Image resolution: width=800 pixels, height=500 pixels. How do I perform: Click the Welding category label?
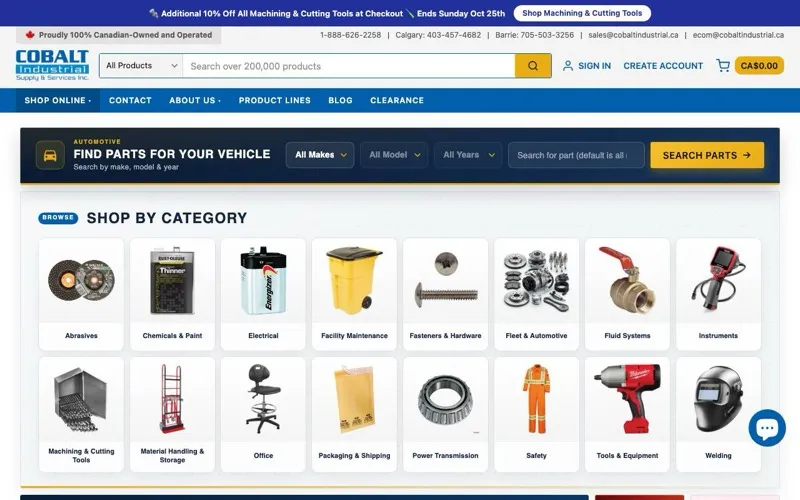(718, 456)
